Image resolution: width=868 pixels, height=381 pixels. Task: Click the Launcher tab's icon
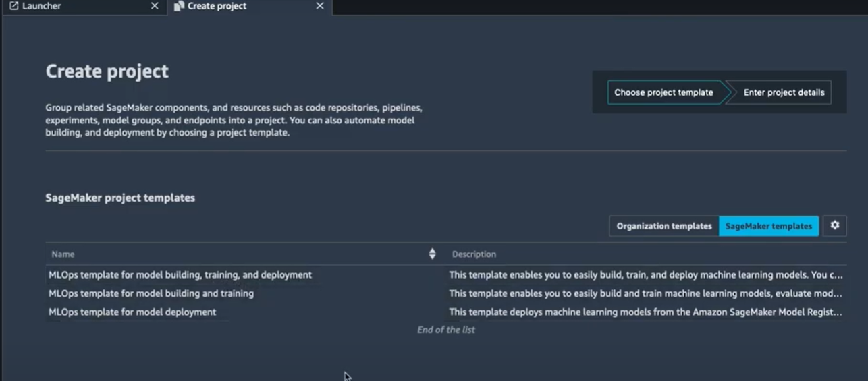(13, 6)
